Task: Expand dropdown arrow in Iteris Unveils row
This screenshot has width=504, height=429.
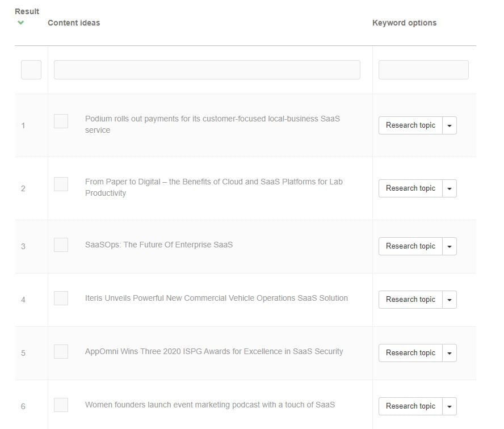Action: tap(450, 300)
